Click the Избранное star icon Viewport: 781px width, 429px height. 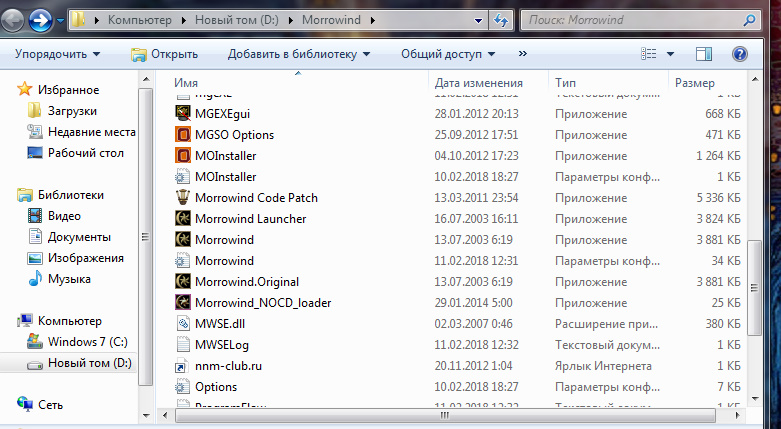24,89
